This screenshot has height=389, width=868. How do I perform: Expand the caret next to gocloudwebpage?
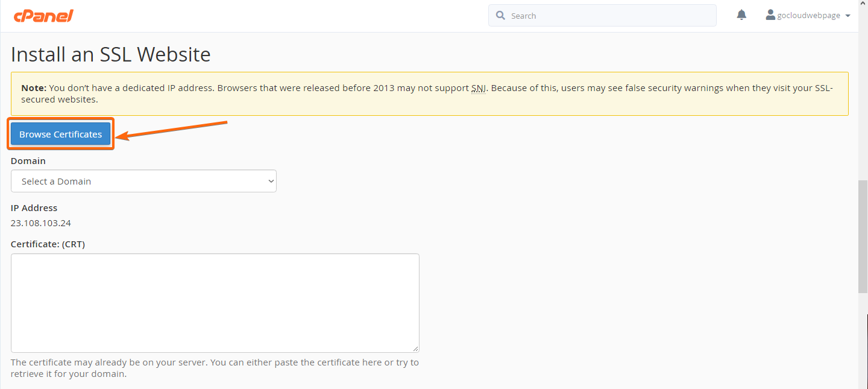848,16
